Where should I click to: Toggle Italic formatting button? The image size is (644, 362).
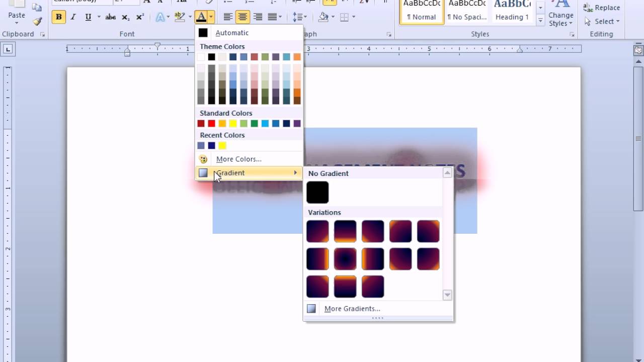[73, 17]
